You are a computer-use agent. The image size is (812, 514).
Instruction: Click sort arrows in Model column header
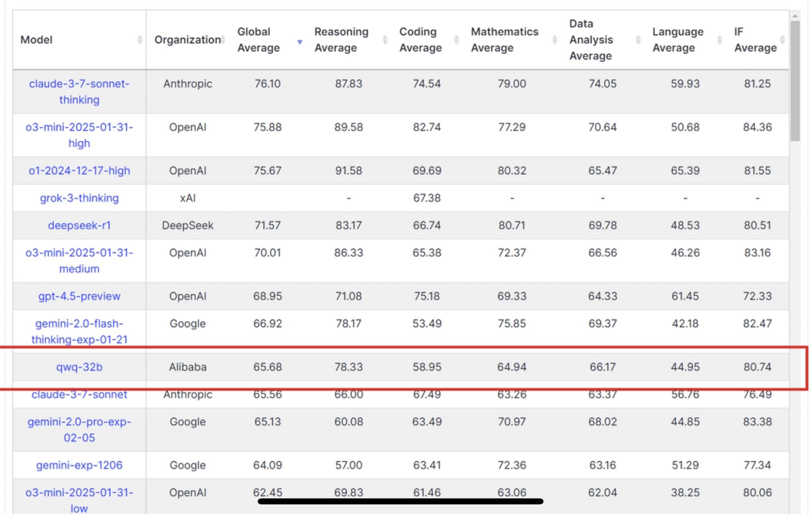click(140, 40)
